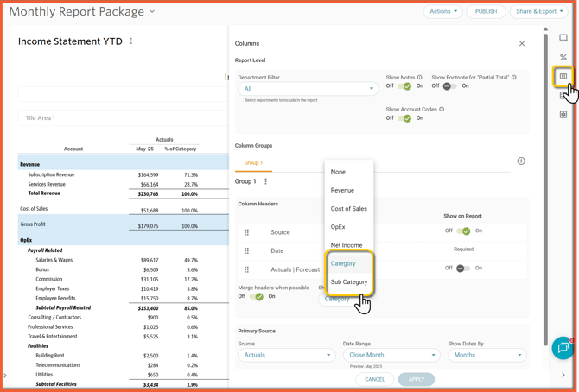Click the percent icon in right sidebar
The width and height of the screenshot is (579, 392).
click(563, 58)
